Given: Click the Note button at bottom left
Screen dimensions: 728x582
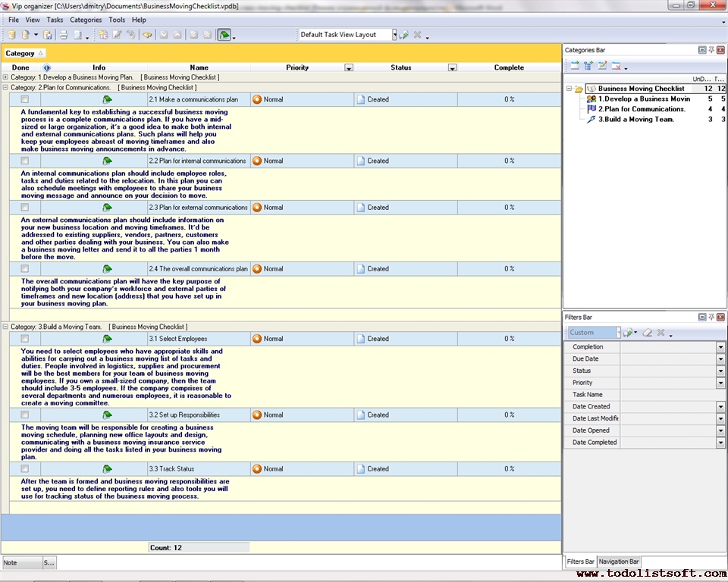Looking at the screenshot, I should pos(20,563).
